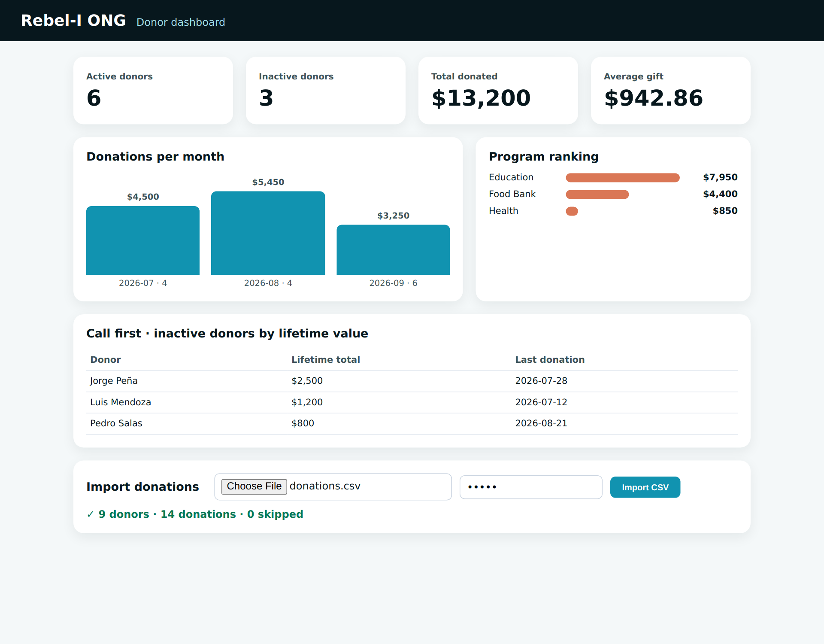
Task: Click the Total donated $13,200 value
Action: 481,98
